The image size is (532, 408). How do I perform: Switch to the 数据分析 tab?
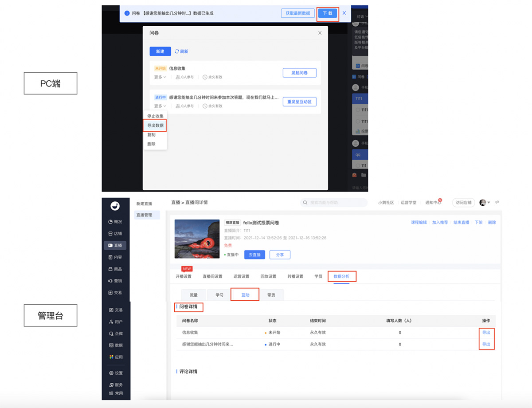[x=341, y=276]
